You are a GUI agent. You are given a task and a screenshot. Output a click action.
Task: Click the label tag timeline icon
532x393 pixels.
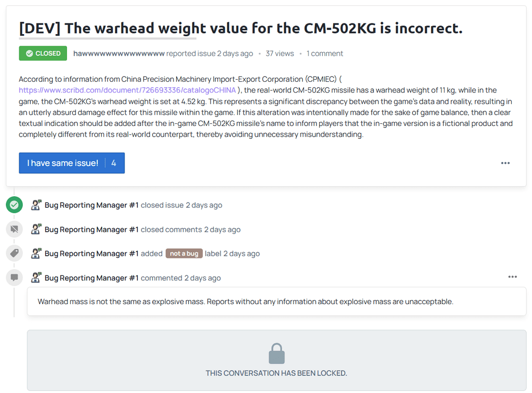coord(14,253)
